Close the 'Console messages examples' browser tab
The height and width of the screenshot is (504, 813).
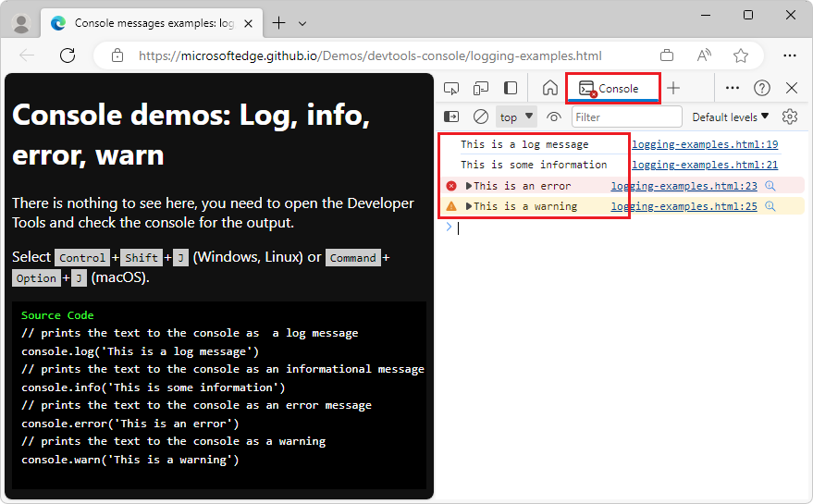pos(249,23)
